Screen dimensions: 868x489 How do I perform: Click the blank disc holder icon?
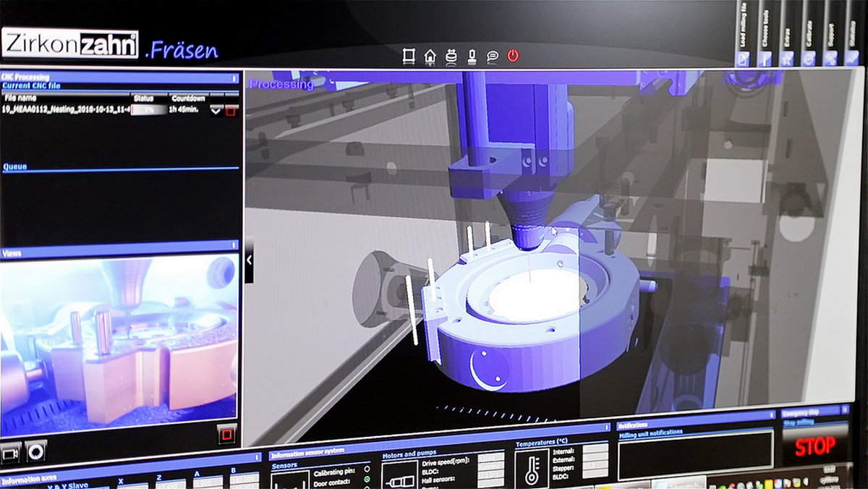click(451, 56)
